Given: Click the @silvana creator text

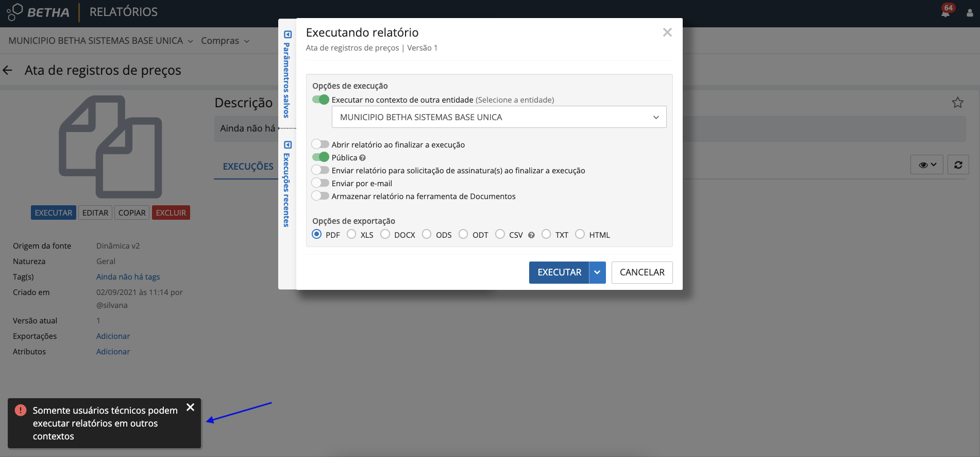Looking at the screenshot, I should click(112, 305).
